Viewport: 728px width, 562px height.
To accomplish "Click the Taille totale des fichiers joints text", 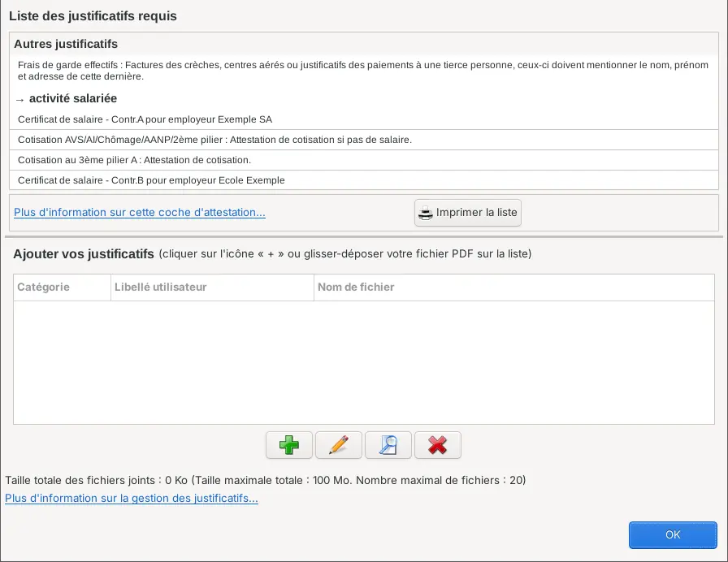I will (x=266, y=480).
